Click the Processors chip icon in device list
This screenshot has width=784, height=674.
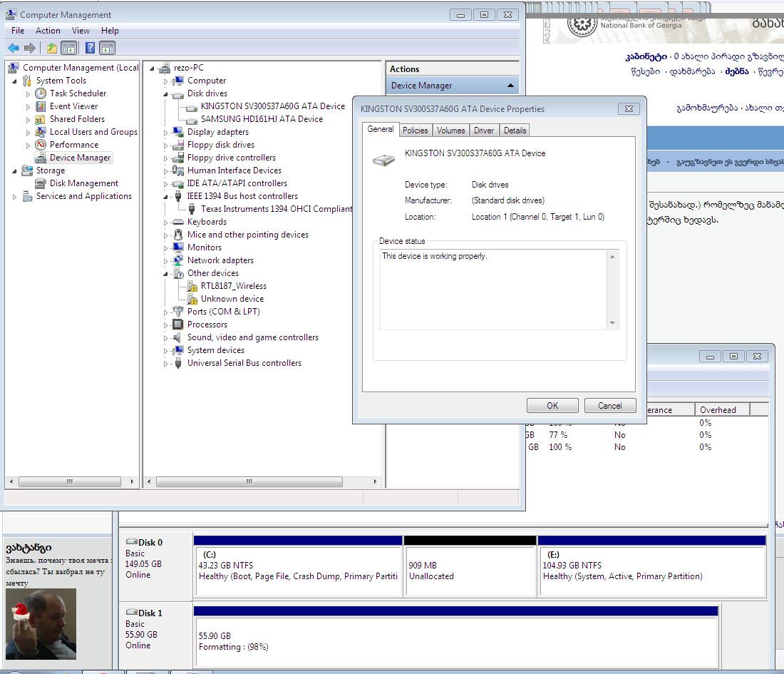coord(177,325)
